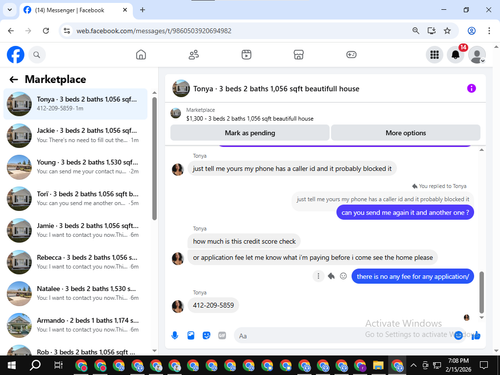500x375 pixels.
Task: Click Tonya's avatar beside phone number
Action: click(x=178, y=306)
